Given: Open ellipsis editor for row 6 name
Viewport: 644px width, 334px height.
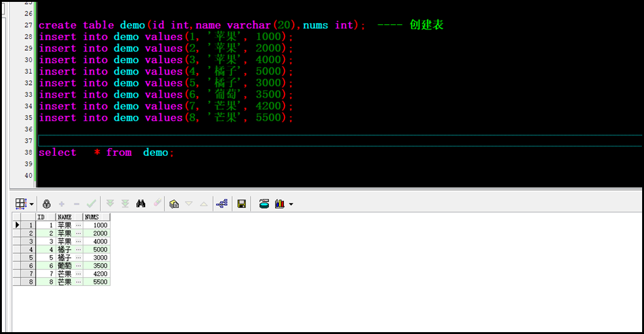Looking at the screenshot, I should (78, 266).
